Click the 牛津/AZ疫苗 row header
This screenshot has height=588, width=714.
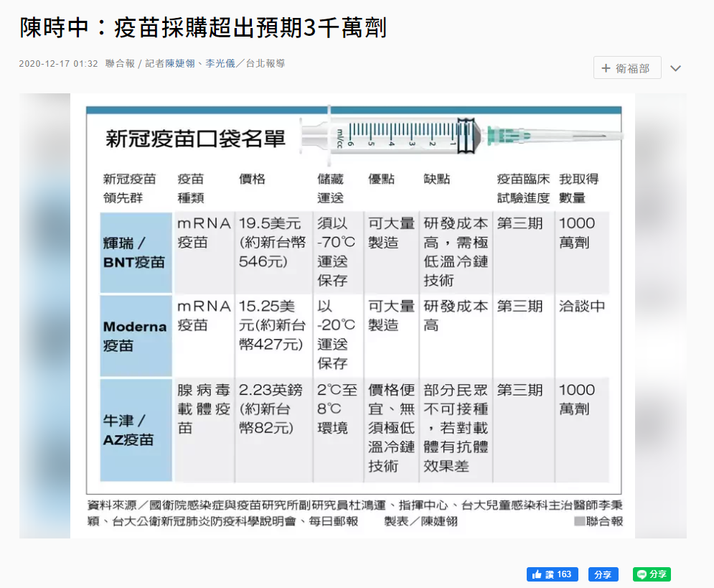point(136,430)
